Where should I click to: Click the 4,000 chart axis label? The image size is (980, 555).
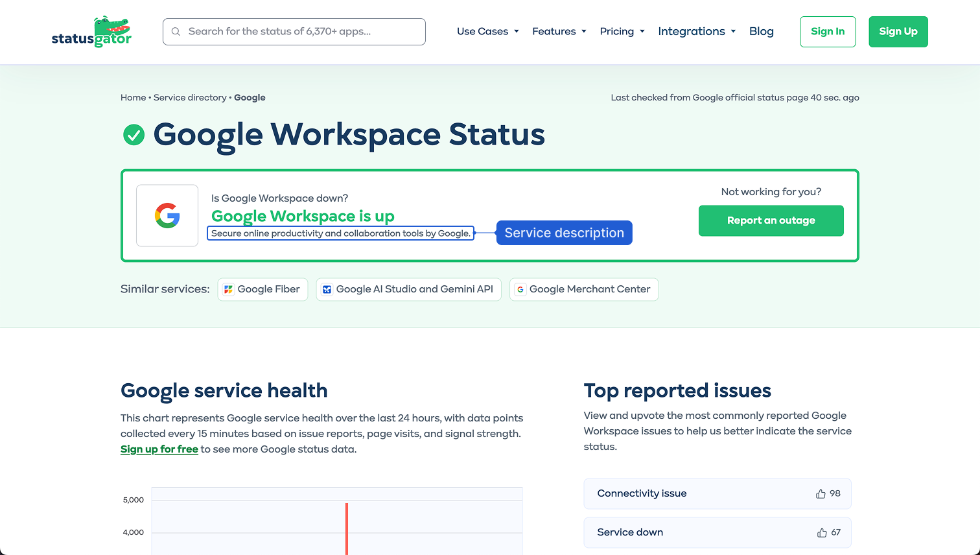(x=134, y=532)
